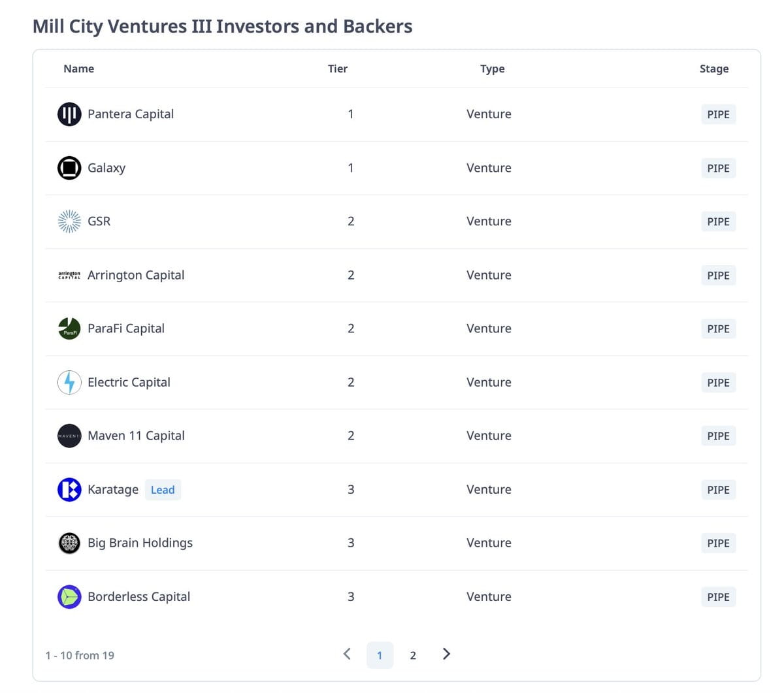Click the PIPE stage tag for Galaxy
The width and height of the screenshot is (784, 693).
[x=718, y=169]
